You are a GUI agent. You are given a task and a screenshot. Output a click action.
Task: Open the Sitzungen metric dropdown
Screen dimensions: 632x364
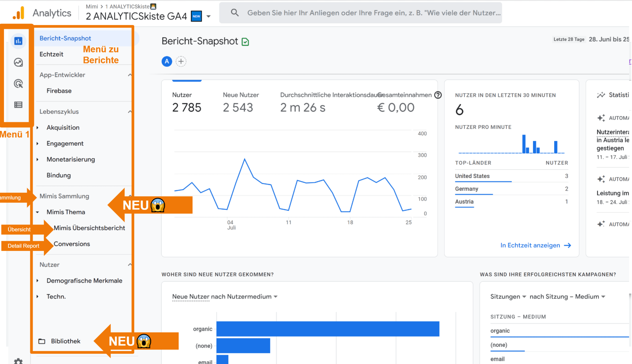pos(524,297)
